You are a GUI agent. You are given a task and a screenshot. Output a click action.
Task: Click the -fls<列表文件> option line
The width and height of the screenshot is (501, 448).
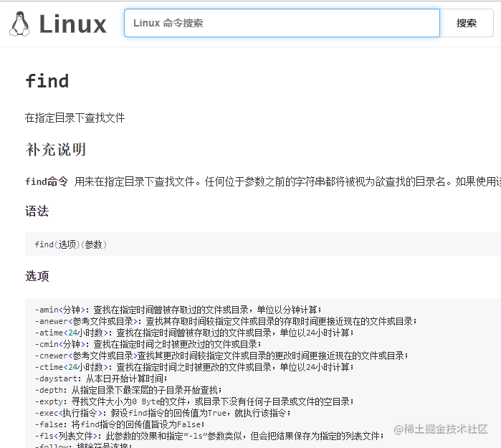coord(209,437)
